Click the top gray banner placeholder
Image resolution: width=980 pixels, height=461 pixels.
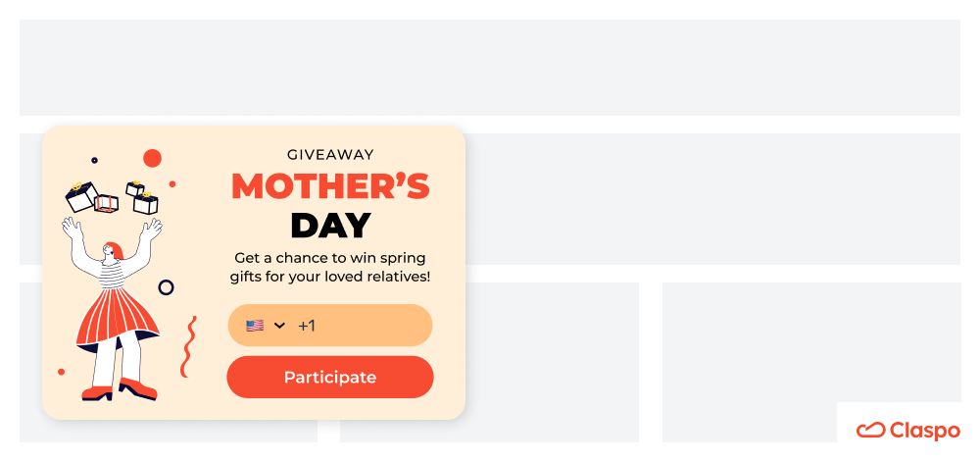pos(490,68)
